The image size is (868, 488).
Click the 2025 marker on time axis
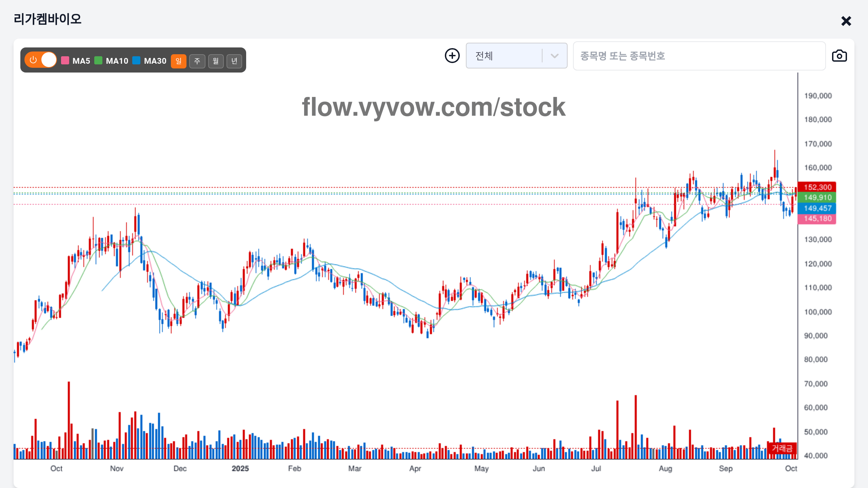[x=240, y=469]
